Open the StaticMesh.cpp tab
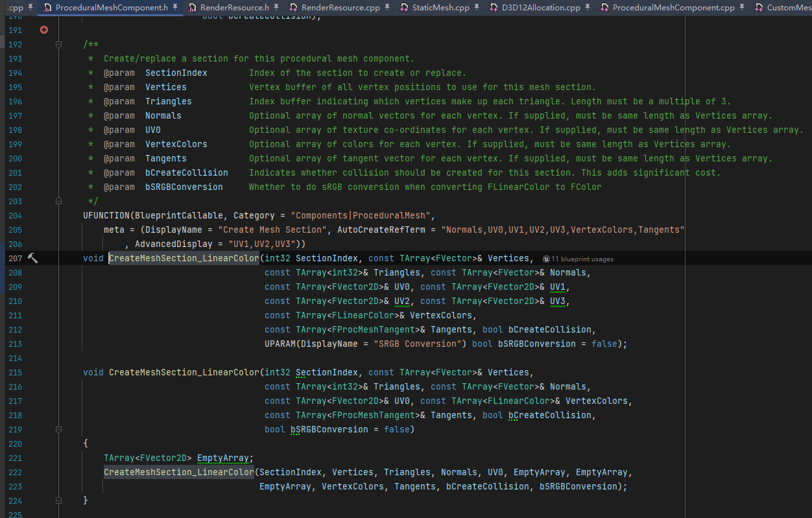The height and width of the screenshot is (518, 812). (x=440, y=8)
